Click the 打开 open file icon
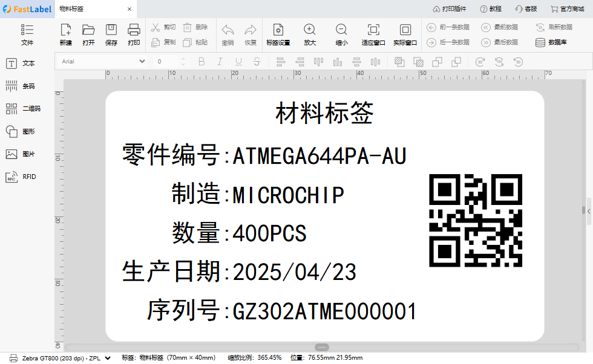Image resolution: width=593 pixels, height=364 pixels. 88,34
